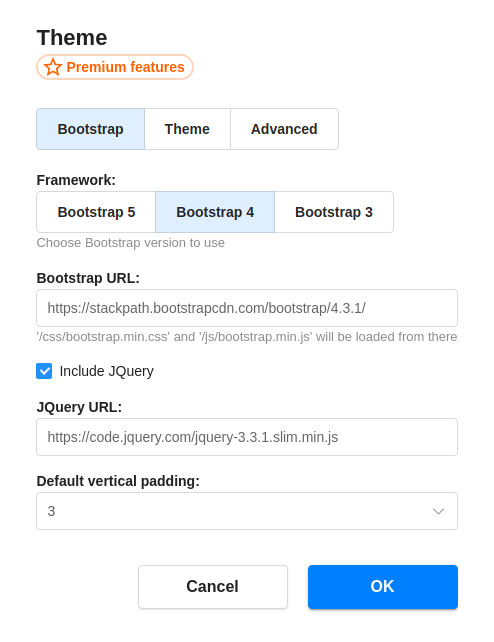494x642 pixels.
Task: Switch to the Theme tab
Action: click(187, 129)
